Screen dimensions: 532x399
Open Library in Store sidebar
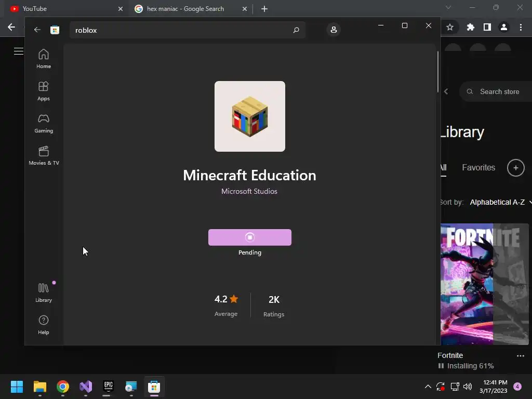44,292
